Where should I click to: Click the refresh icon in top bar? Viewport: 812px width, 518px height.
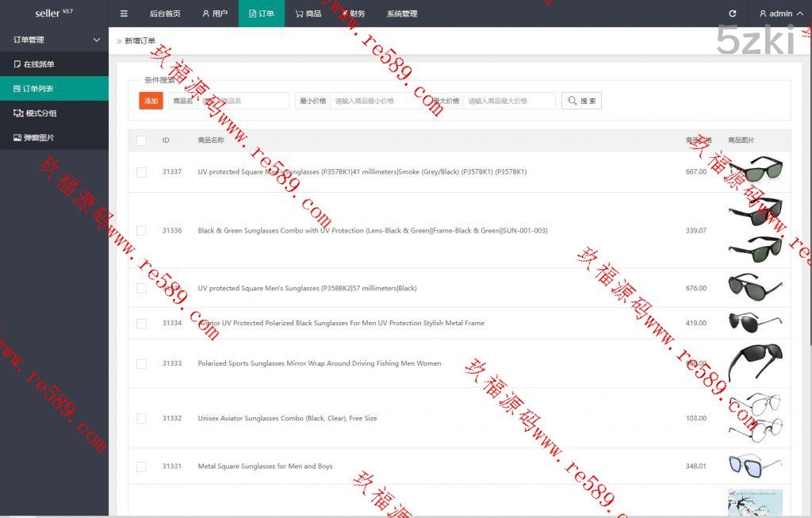tap(732, 13)
